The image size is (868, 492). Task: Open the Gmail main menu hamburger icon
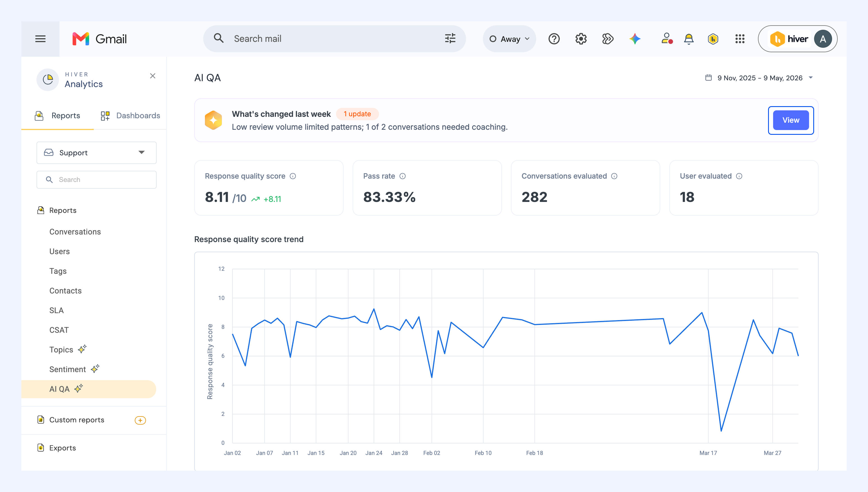coord(40,39)
